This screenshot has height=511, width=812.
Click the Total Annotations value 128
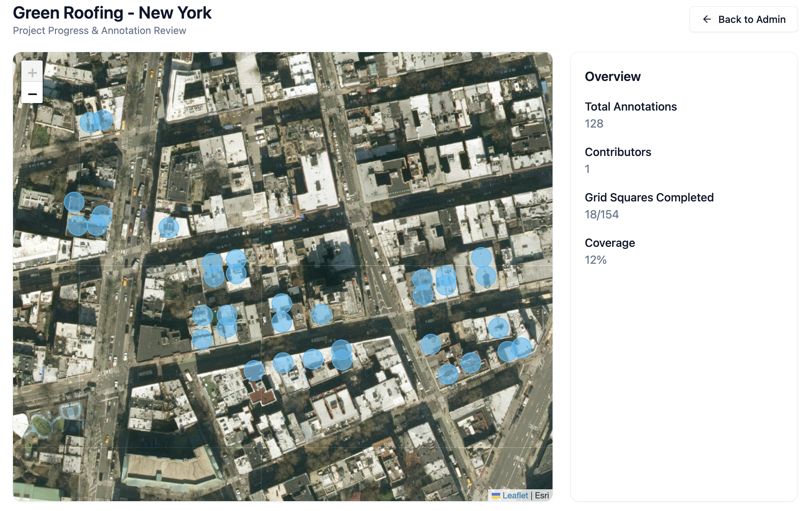594,124
